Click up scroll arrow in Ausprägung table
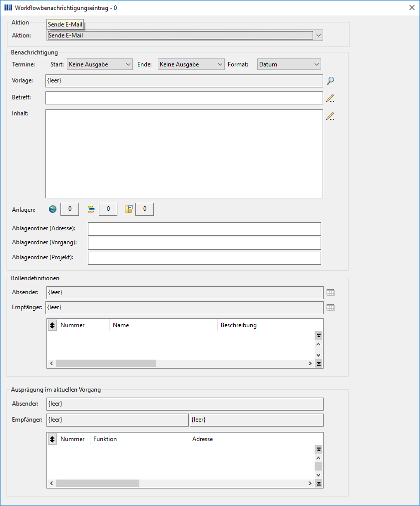The height and width of the screenshot is (506, 420). click(x=319, y=458)
